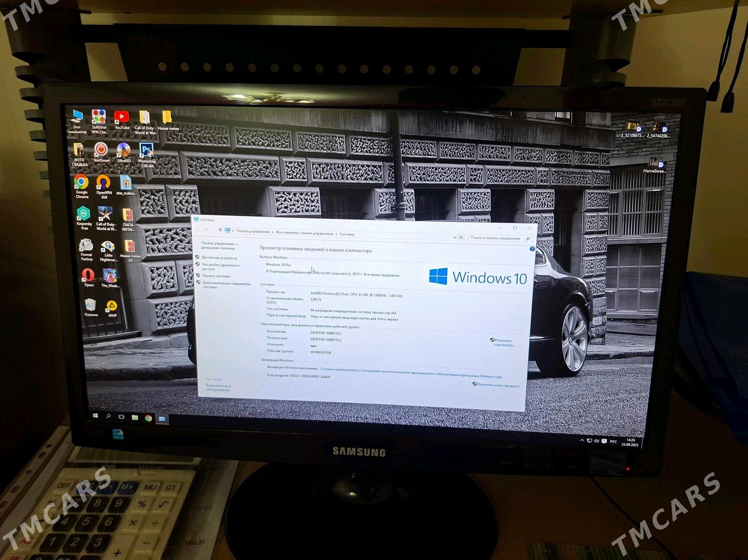Open 'Панель управления — домашняя страница'

tap(219, 246)
